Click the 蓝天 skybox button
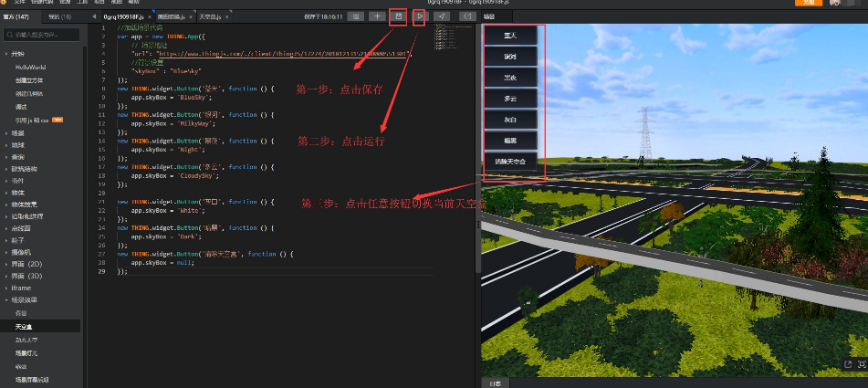 [x=510, y=36]
